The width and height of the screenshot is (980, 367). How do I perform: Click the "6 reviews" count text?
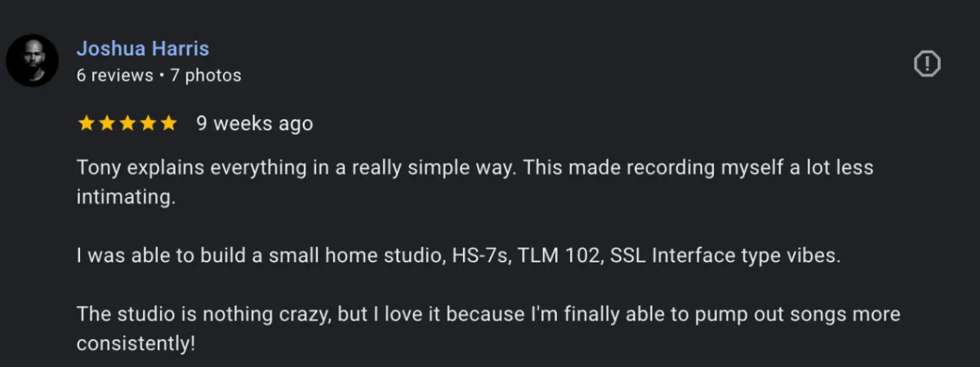click(x=115, y=75)
